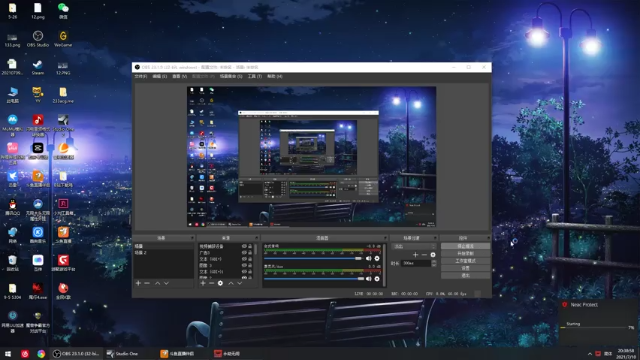This screenshot has height=360, width=640.
Task: Open the 帮助(H) menu in OBS
Action: coord(275,76)
